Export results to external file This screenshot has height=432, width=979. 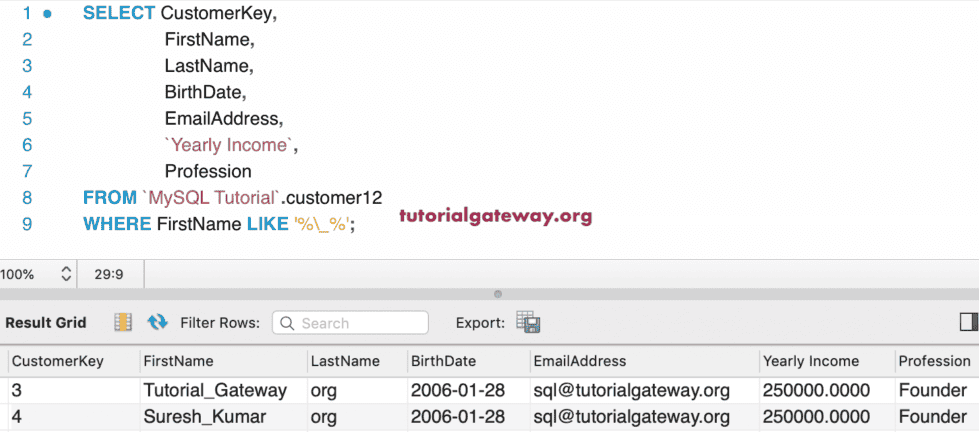point(528,322)
